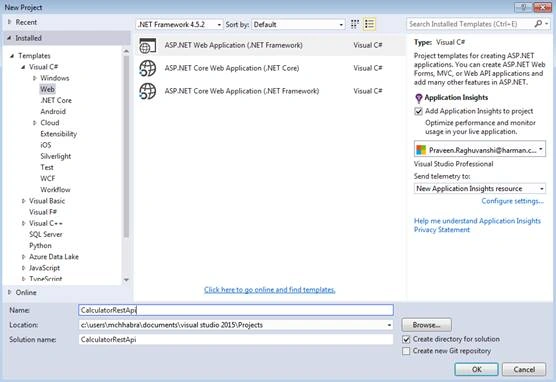Click the Microsoft account logo icon
The image size is (556, 382).
pyautogui.click(x=421, y=150)
